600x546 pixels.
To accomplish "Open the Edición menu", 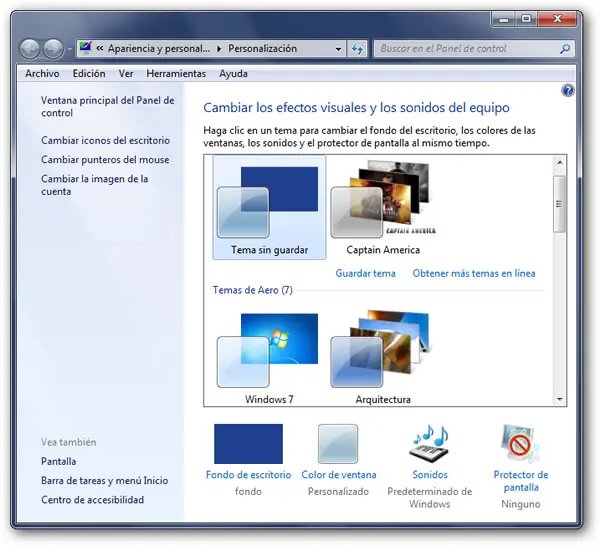I will [89, 73].
